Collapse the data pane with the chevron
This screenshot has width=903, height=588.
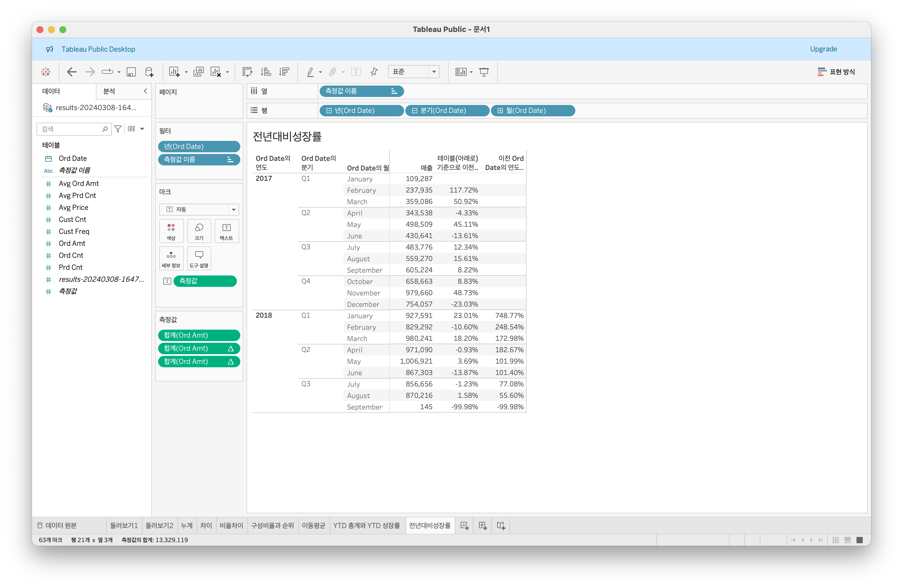(145, 91)
